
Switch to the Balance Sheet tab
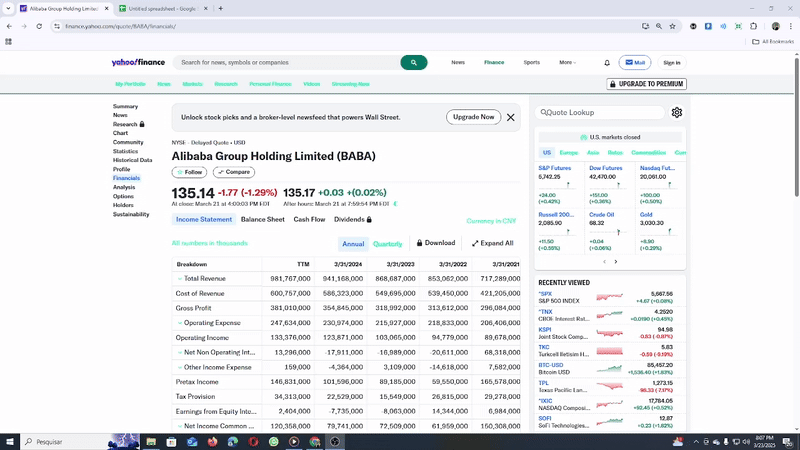tap(263, 219)
